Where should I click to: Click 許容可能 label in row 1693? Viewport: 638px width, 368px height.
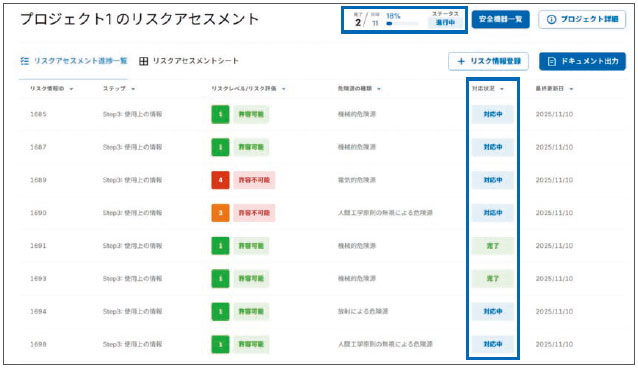coord(251,278)
